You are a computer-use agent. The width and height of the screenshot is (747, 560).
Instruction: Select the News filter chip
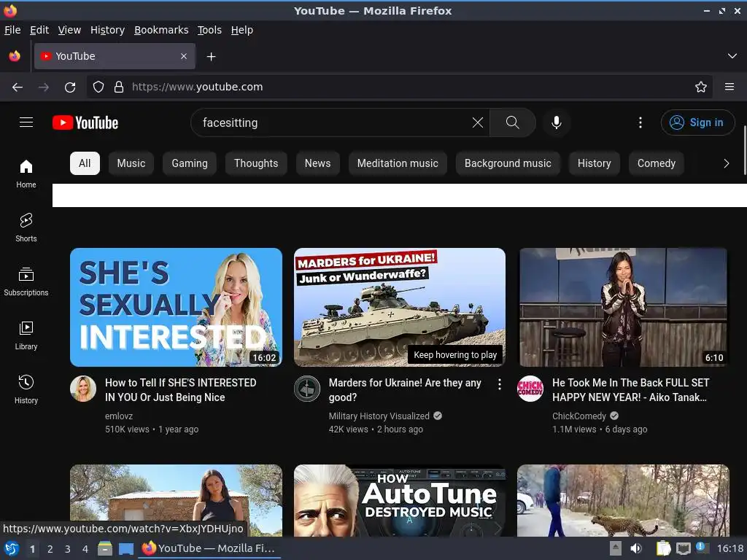(x=318, y=163)
